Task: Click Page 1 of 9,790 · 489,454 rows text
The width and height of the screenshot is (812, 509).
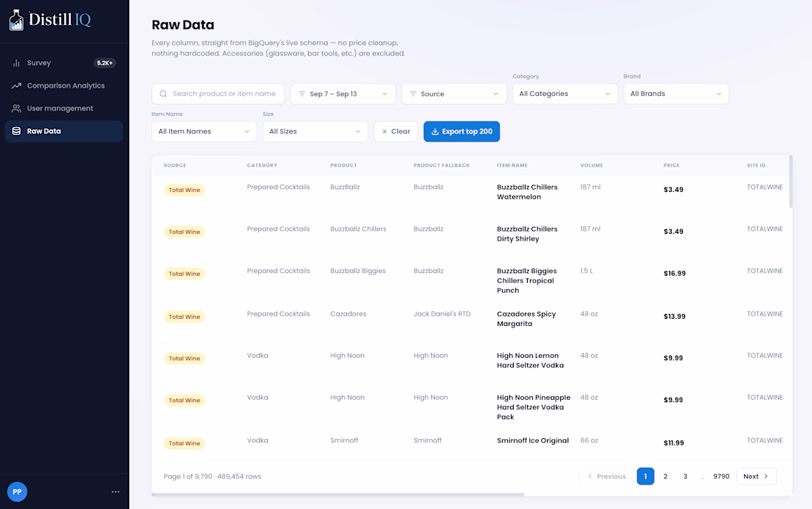Action: click(x=213, y=477)
